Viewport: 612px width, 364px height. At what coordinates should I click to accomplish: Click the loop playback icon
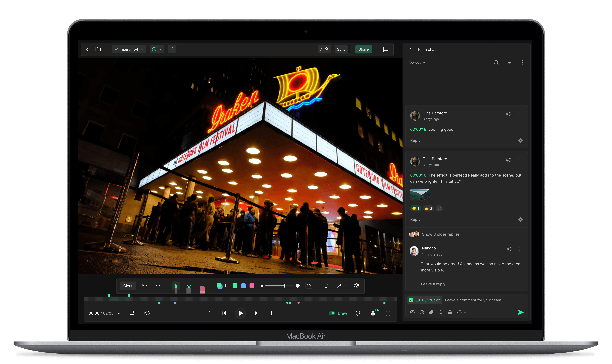coord(132,313)
